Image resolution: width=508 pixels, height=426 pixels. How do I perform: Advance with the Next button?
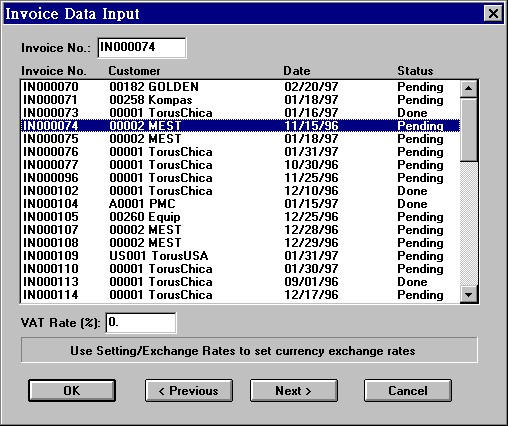click(294, 390)
